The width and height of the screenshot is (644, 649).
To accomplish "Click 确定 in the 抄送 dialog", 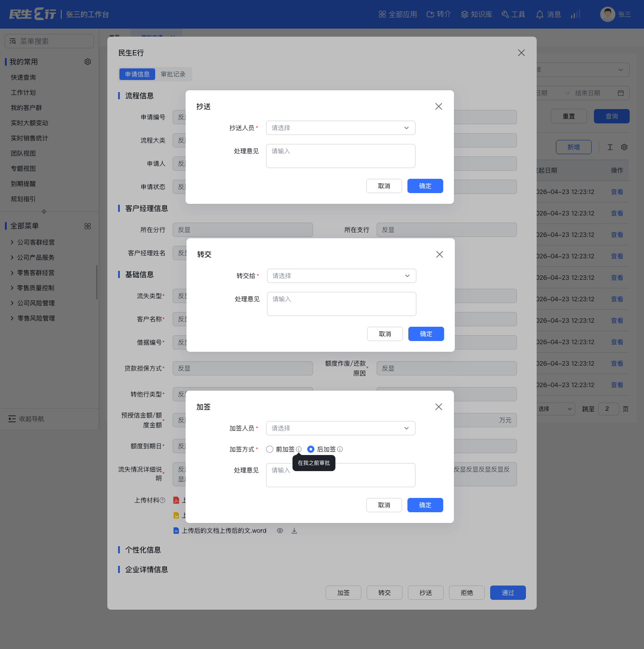I will (425, 186).
